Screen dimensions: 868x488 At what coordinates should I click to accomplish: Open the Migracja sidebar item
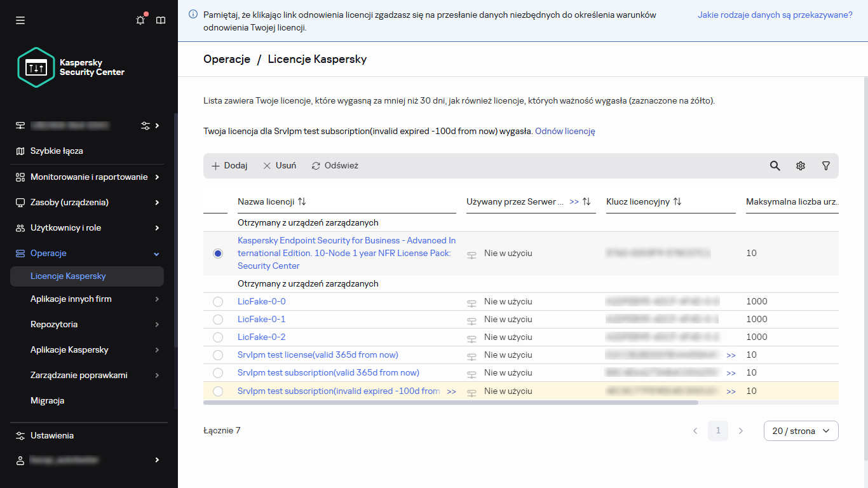point(48,401)
